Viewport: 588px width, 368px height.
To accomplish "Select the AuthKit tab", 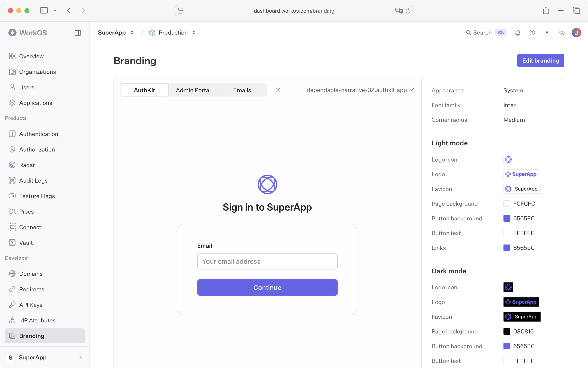I will [x=144, y=90].
